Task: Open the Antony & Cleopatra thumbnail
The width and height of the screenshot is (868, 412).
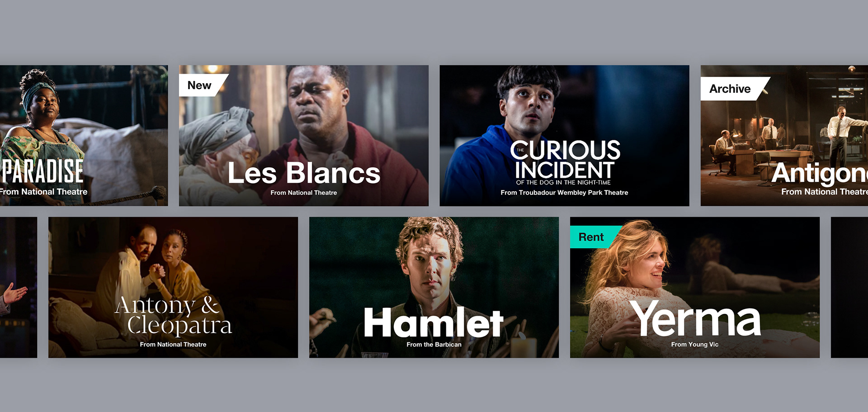Action: [x=173, y=287]
